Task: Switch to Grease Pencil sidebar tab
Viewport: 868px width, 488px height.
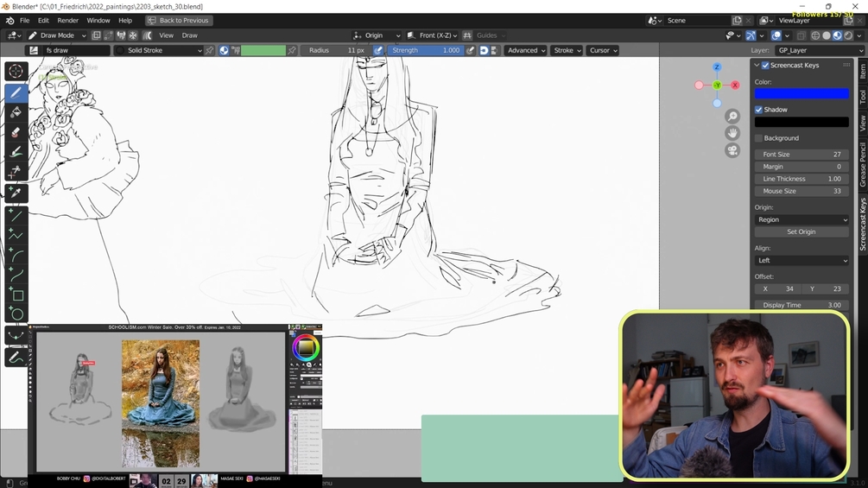Action: (863, 164)
